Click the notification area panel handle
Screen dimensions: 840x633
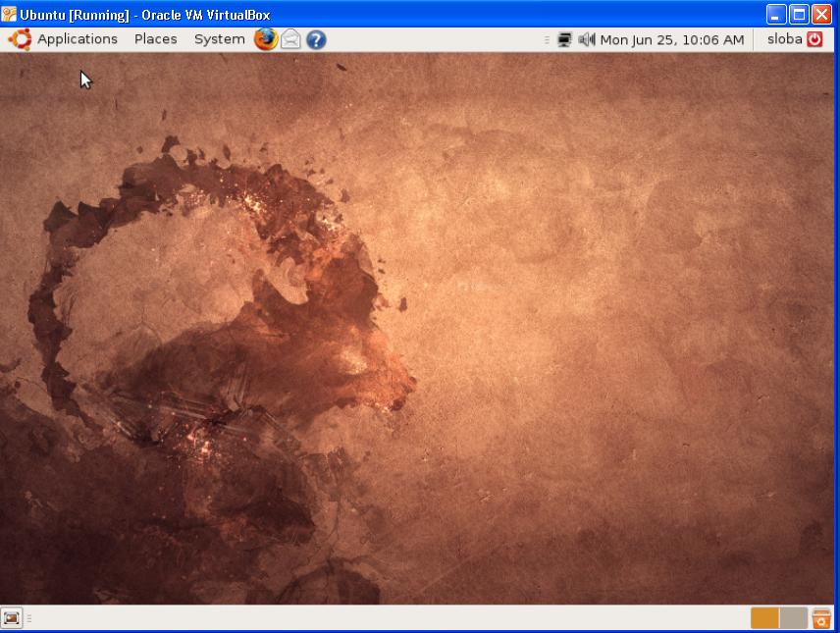coord(547,39)
